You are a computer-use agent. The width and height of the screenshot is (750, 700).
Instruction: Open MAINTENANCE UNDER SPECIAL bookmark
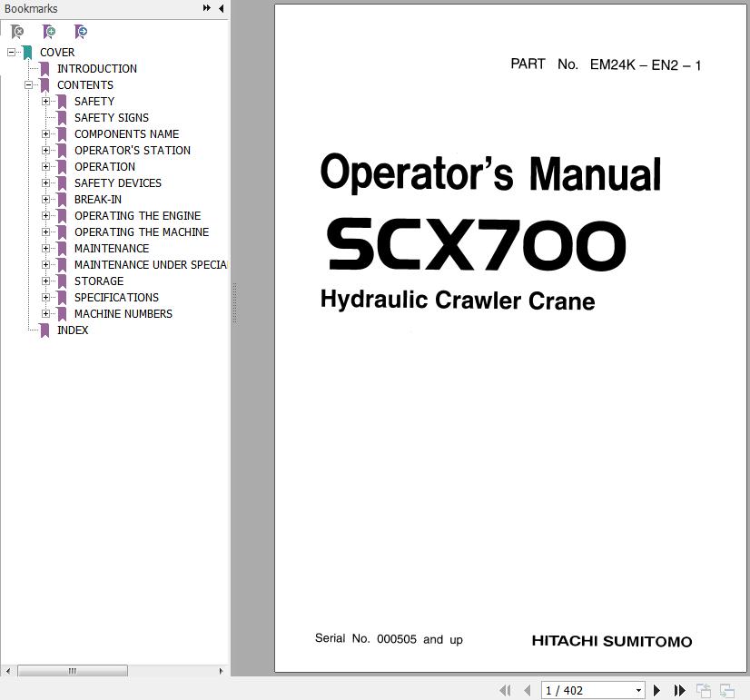point(151,264)
